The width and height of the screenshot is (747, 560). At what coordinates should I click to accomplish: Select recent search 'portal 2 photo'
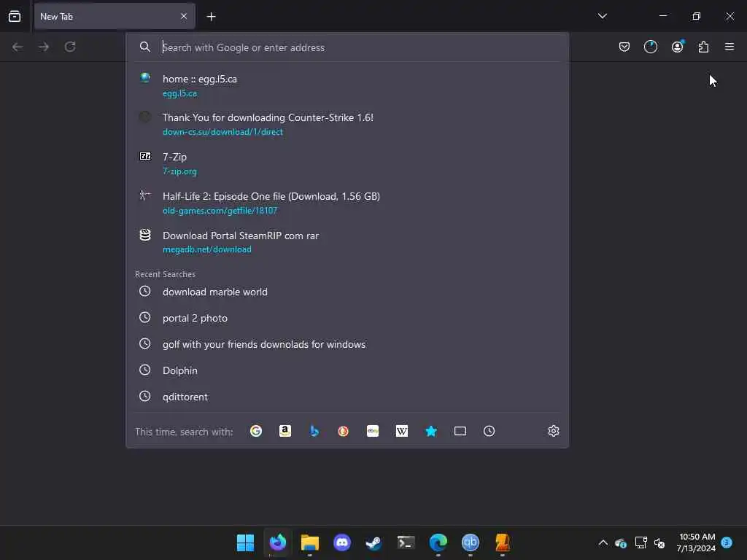[x=347, y=318]
